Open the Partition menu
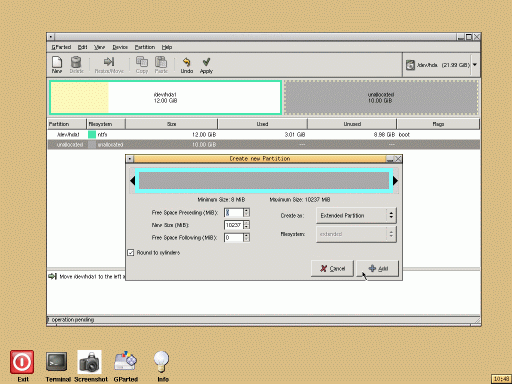This screenshot has height=384, width=512. tap(145, 47)
